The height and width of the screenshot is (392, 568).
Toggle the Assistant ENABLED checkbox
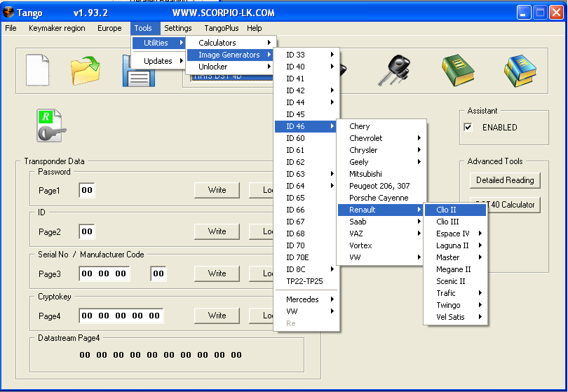coord(468,127)
